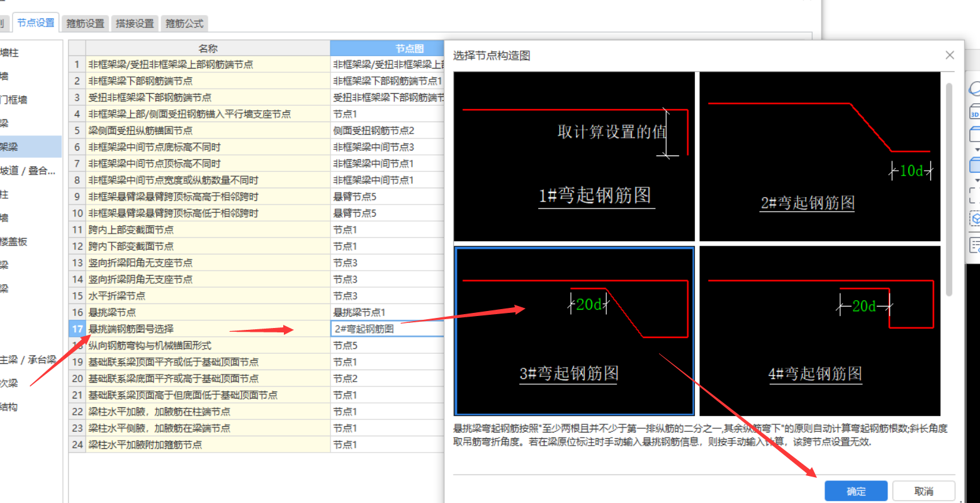This screenshot has height=503, width=980.
Task: Click the 名称 column header
Action: 208,48
